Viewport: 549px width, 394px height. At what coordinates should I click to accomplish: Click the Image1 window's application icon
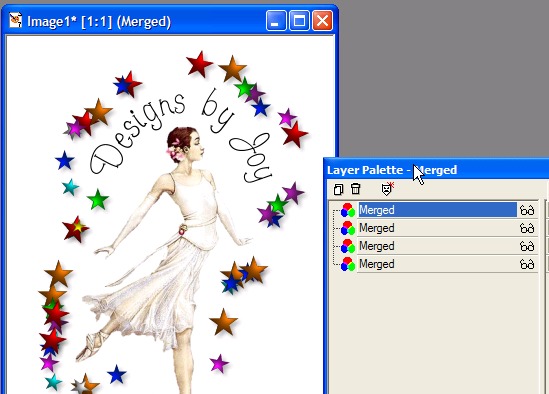tap(16, 21)
